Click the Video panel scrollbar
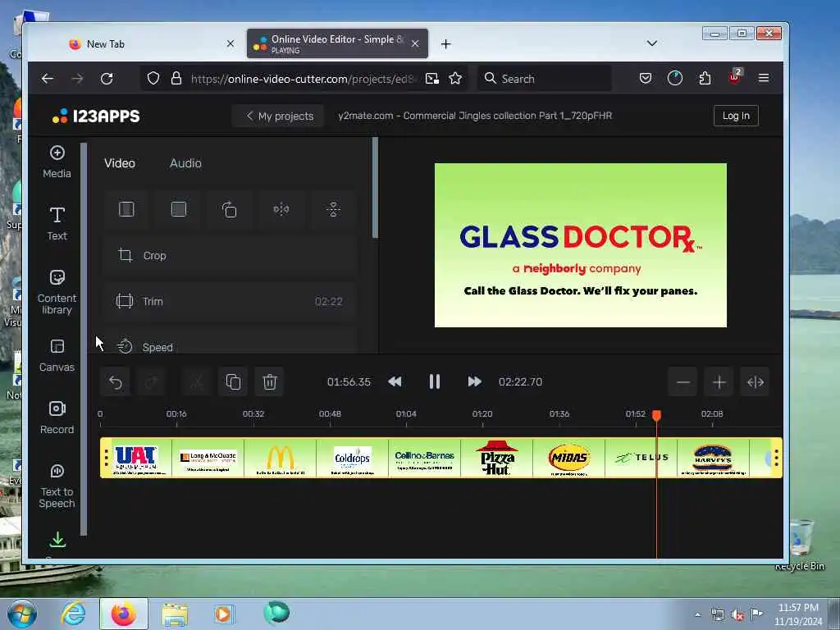This screenshot has width=840, height=630. [375, 188]
